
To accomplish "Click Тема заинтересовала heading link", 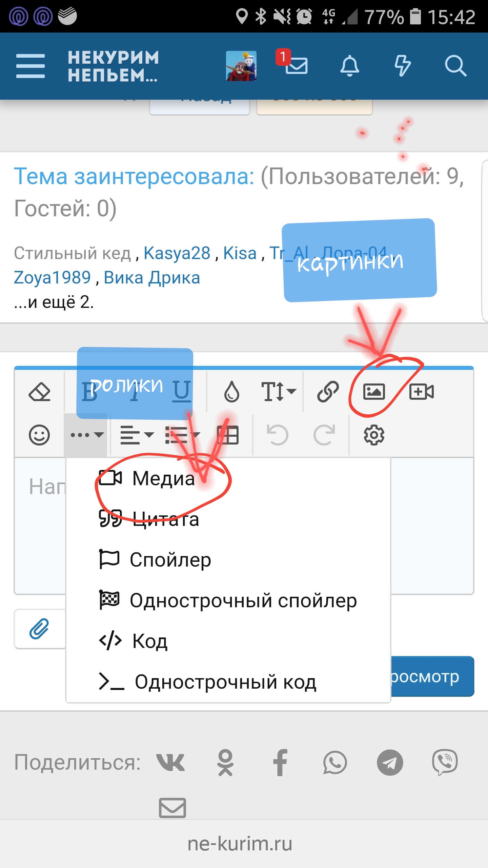I will (x=134, y=176).
